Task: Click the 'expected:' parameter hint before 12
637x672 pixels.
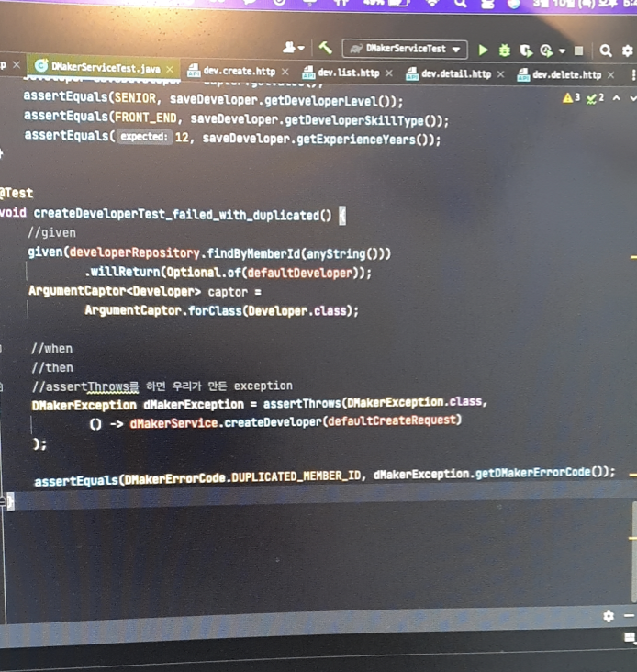Action: tap(144, 137)
